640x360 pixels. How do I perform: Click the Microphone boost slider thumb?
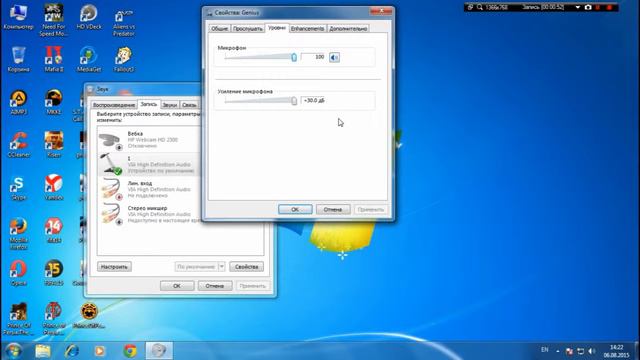[294, 100]
